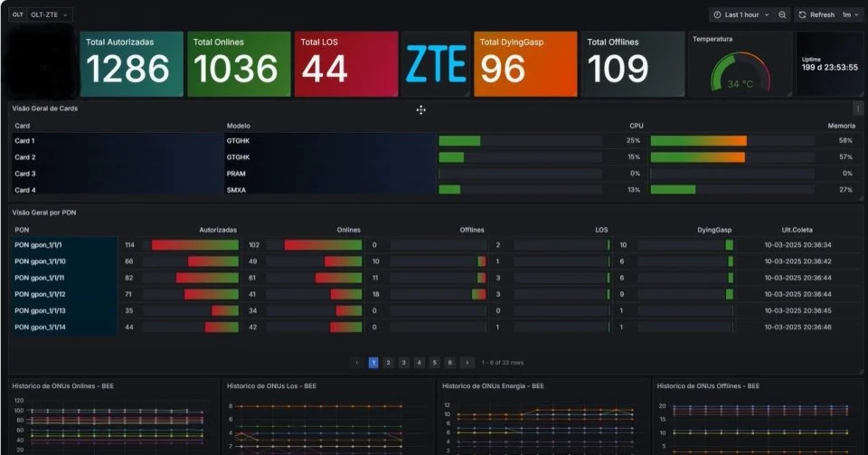This screenshot has height=455, width=868.
Task: Sort by the Memoria column header
Action: pyautogui.click(x=841, y=126)
